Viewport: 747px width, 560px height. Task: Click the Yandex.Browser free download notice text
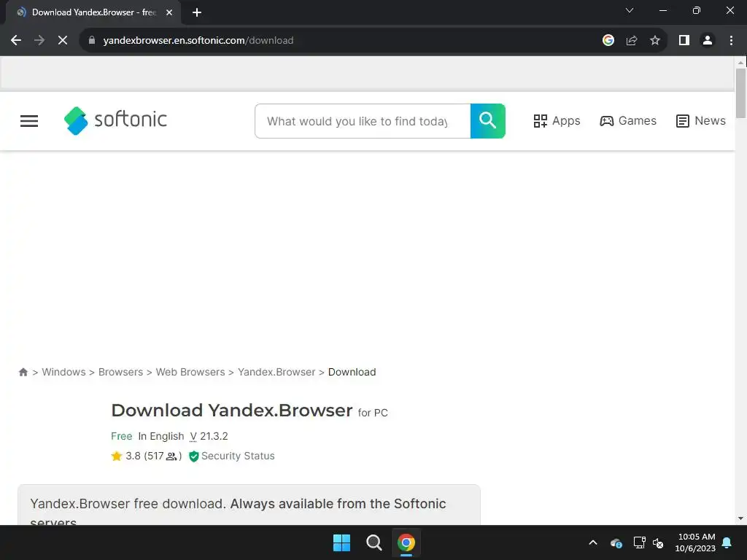click(239, 512)
